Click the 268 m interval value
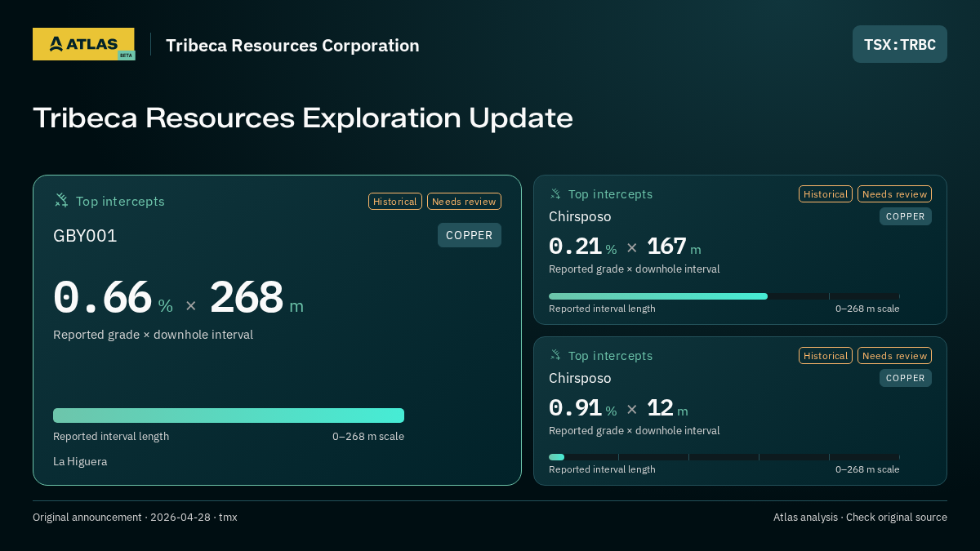 (247, 298)
